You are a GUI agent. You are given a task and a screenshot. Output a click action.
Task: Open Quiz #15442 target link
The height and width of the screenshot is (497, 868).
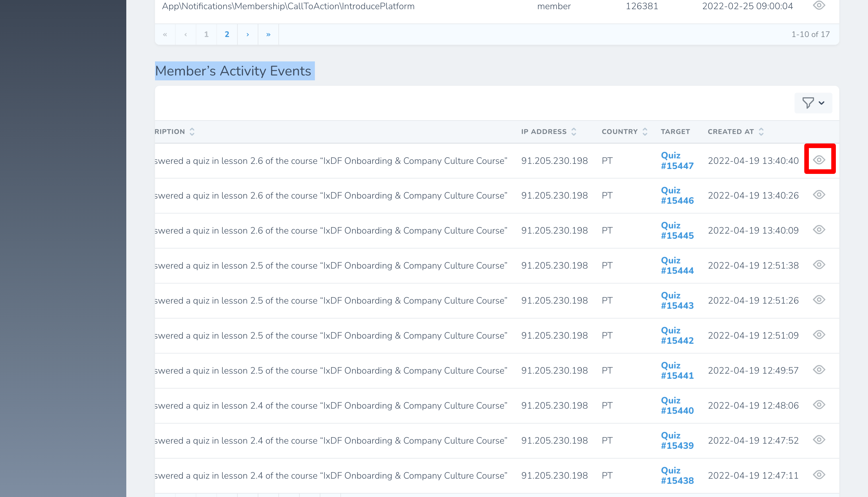coord(677,335)
